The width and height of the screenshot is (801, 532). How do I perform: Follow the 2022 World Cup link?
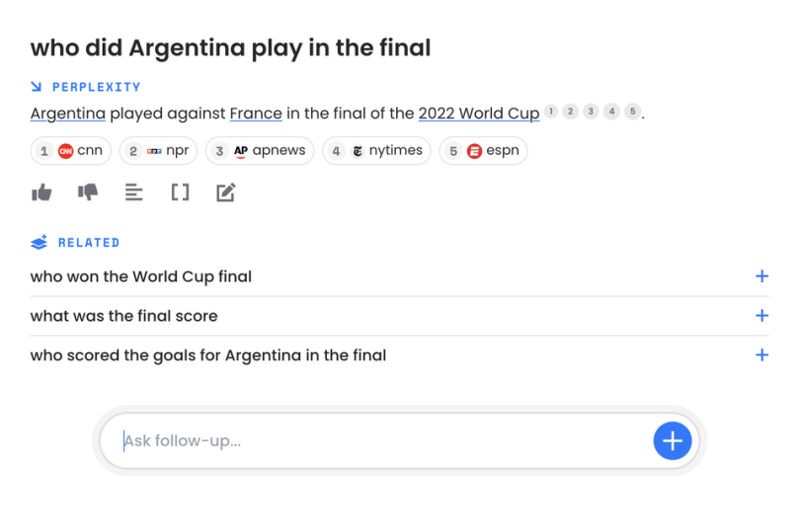tap(479, 114)
